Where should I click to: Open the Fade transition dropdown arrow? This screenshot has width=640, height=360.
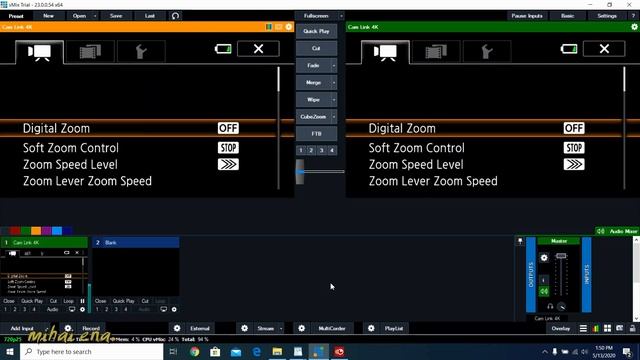334,65
